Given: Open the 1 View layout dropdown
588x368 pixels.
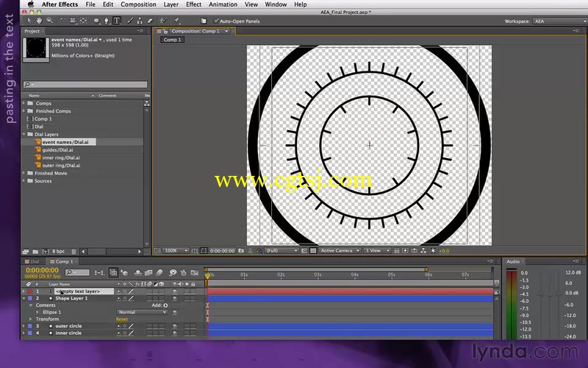Looking at the screenshot, I should click(x=377, y=250).
